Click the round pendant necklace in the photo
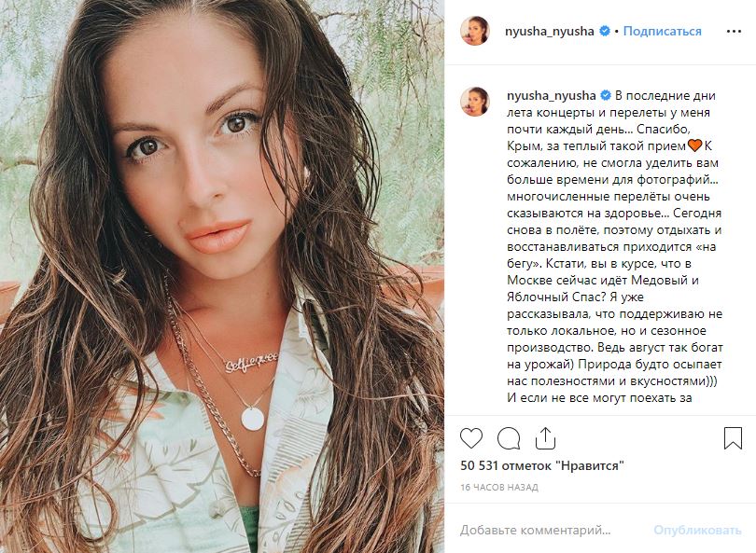Image resolution: width=756 pixels, height=553 pixels. click(x=252, y=418)
